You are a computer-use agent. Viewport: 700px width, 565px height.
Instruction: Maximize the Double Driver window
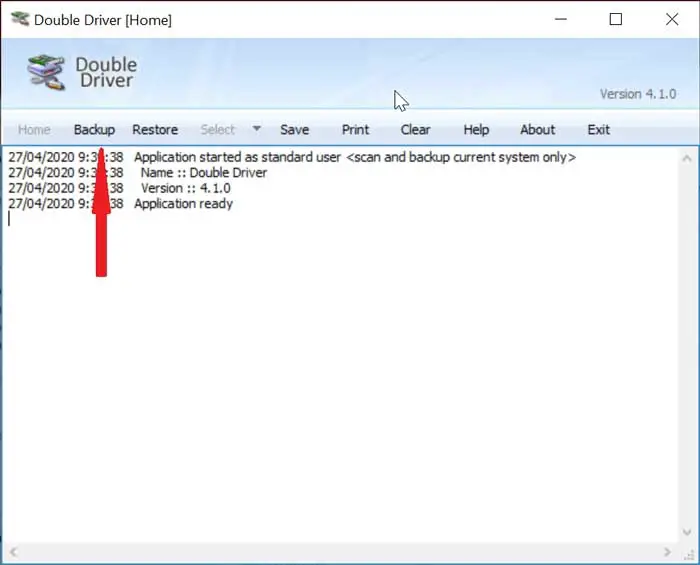(x=616, y=19)
